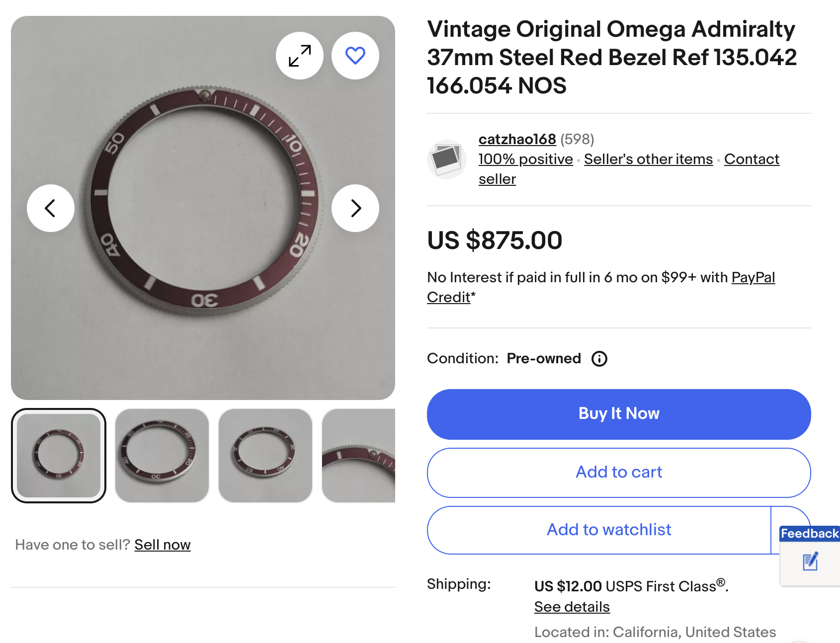Click the seller avatar image
Viewport: 840px width, 643px height.
pyautogui.click(x=446, y=160)
